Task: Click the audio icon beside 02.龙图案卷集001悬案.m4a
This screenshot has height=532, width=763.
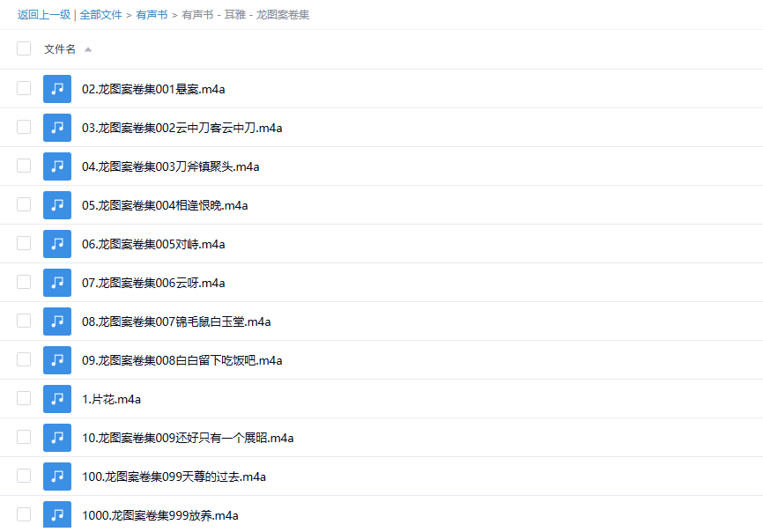Action: pyautogui.click(x=57, y=88)
